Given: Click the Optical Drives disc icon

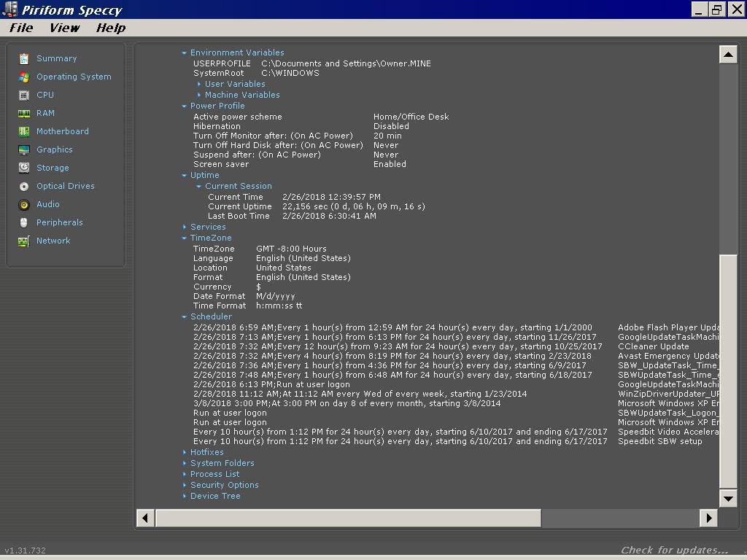Looking at the screenshot, I should tap(24, 186).
